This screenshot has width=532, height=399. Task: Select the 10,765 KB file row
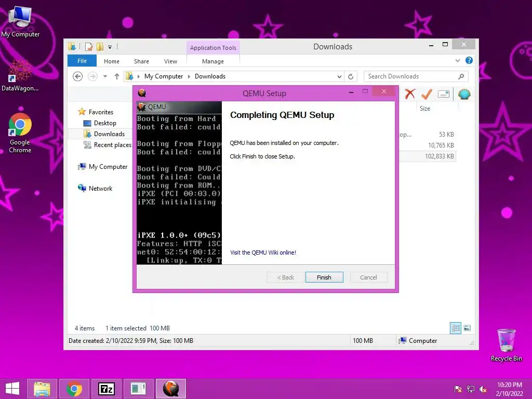427,145
